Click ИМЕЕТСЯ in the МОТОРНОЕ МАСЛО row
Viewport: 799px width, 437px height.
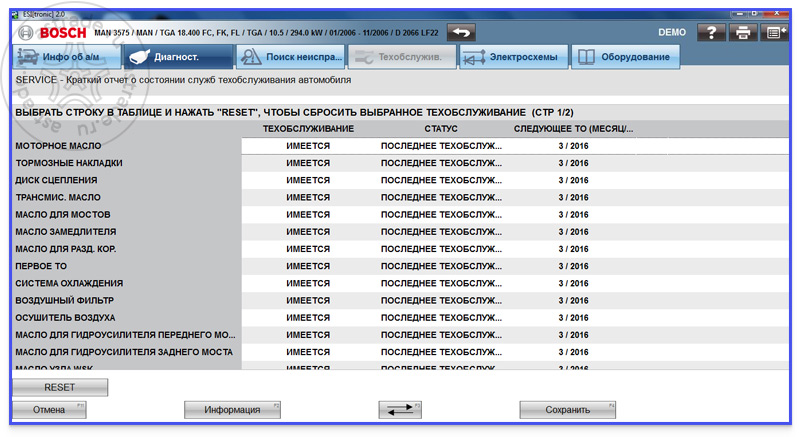pos(308,146)
